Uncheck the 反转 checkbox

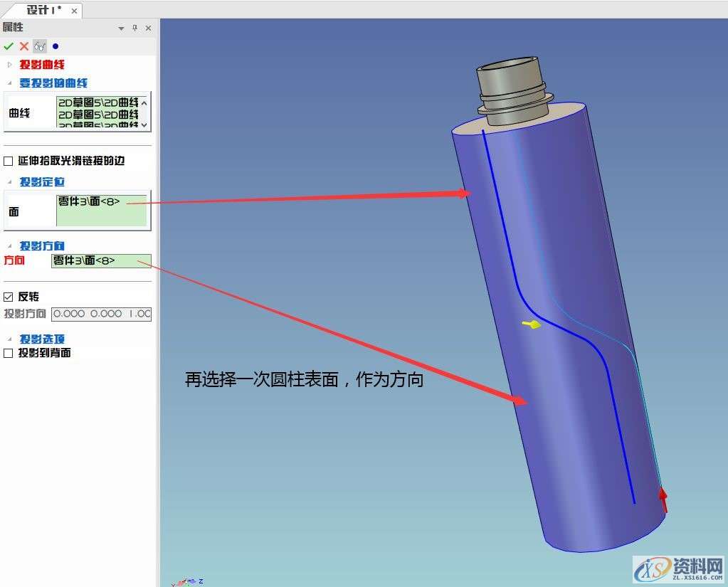[8, 297]
